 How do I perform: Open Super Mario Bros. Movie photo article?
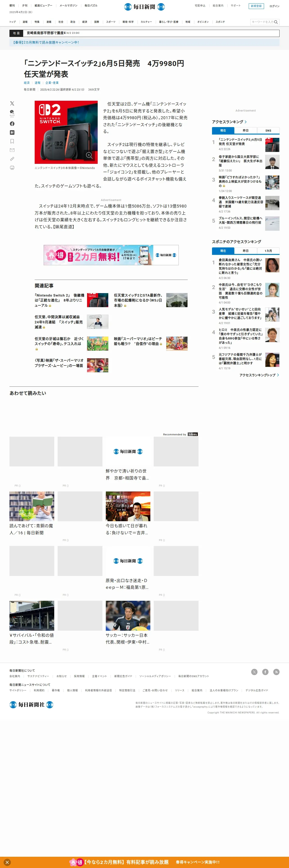(x=71, y=365)
